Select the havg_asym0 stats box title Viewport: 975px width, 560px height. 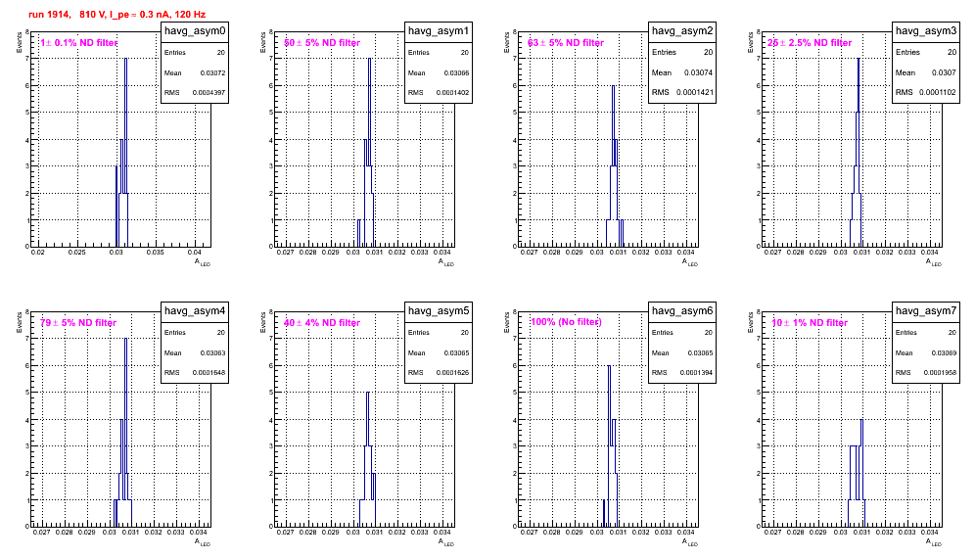pyautogui.click(x=195, y=31)
